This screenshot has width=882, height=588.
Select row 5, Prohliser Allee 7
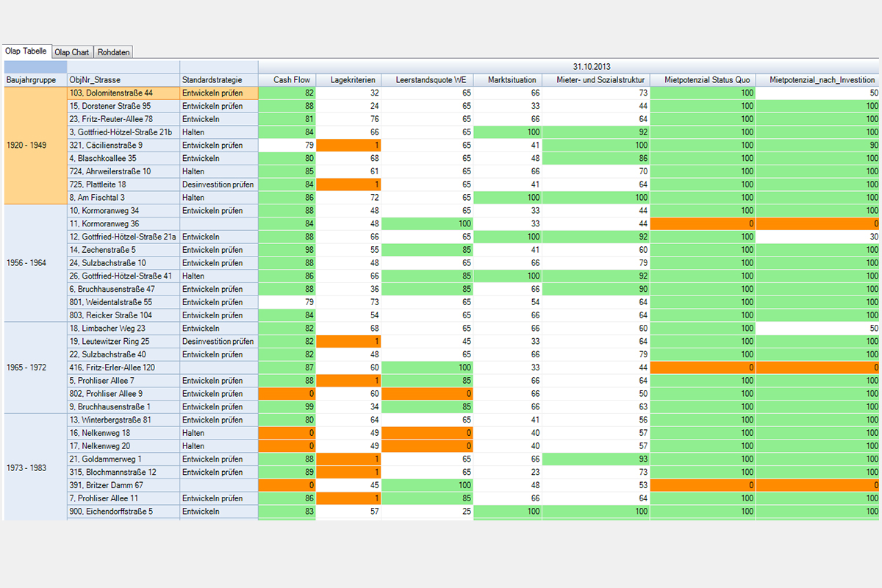[x=123, y=381]
